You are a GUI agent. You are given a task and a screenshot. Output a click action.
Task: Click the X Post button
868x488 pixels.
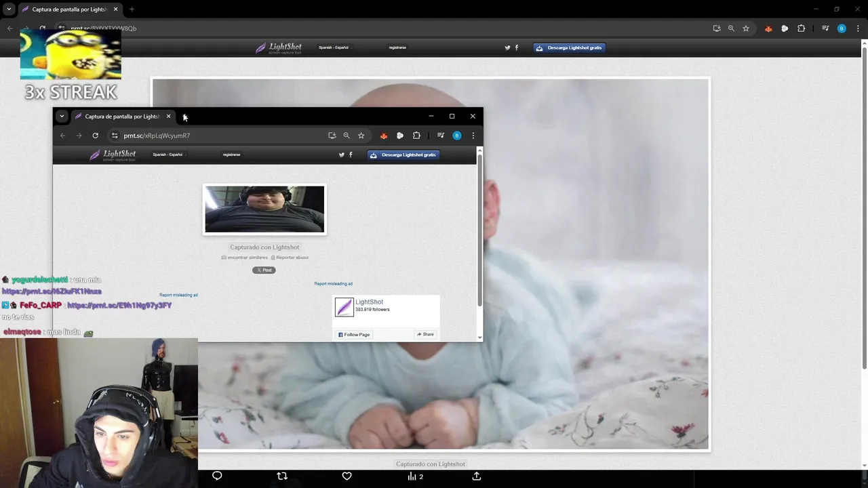(x=264, y=270)
